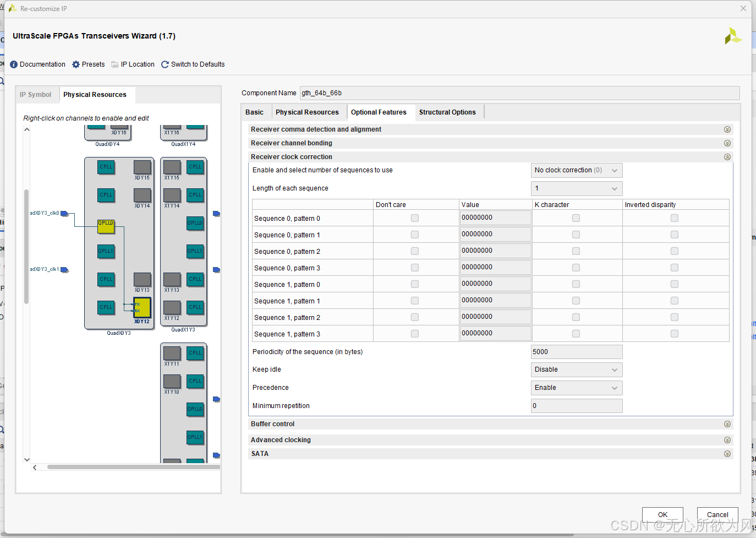This screenshot has height=538, width=756.
Task: Toggle Inverted disparity for Sequence 1, pattern 3
Action: pyautogui.click(x=675, y=334)
